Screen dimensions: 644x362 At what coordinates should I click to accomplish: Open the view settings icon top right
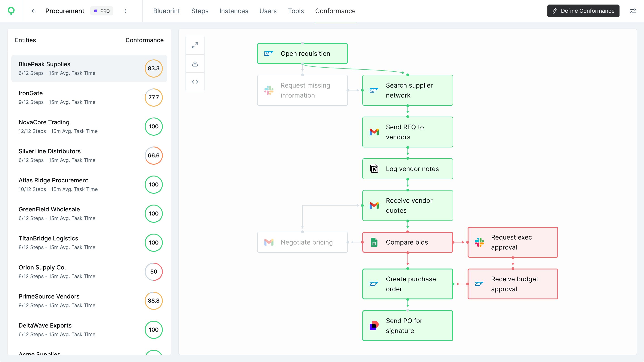pyautogui.click(x=633, y=11)
